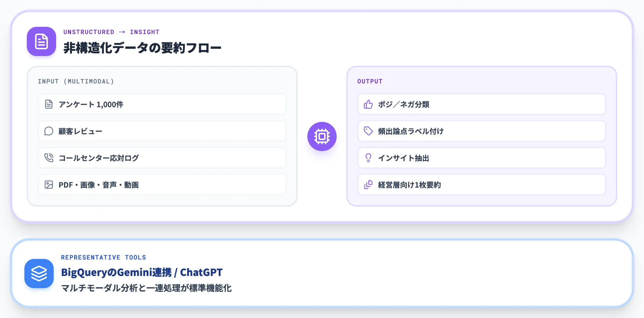Select the アンケート 1,000件 input row
Screen dimensions: 644x318
click(162, 104)
